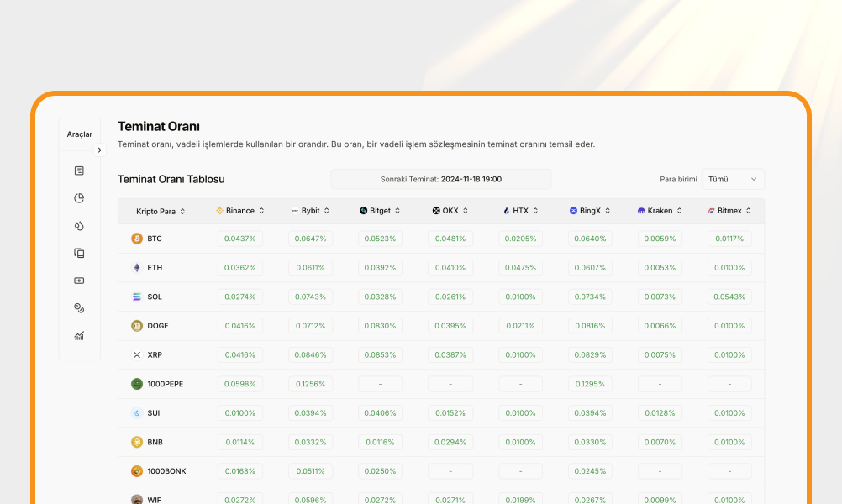Viewport: 842px width, 504px height.
Task: Open the droplets icon in sidebar
Action: [x=79, y=226]
